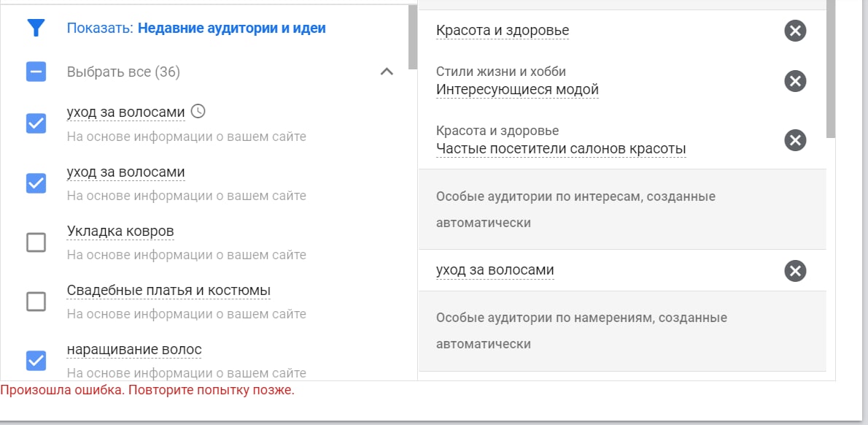Click "Частые посетители салонов красоты" text
Viewport: 868px width, 425px height.
[x=562, y=148]
